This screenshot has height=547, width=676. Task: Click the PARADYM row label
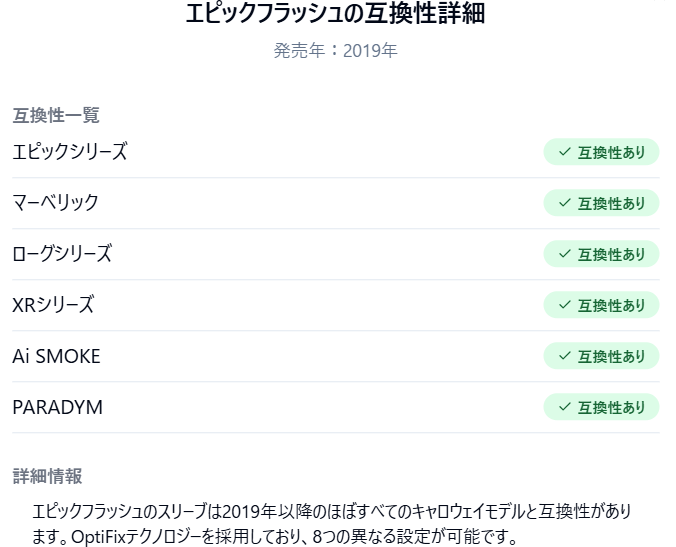57,407
